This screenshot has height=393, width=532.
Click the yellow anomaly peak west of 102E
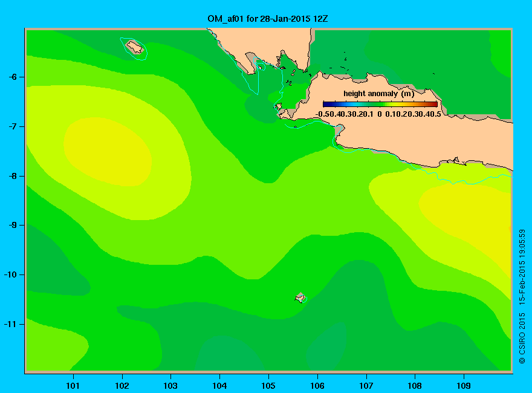click(x=108, y=152)
